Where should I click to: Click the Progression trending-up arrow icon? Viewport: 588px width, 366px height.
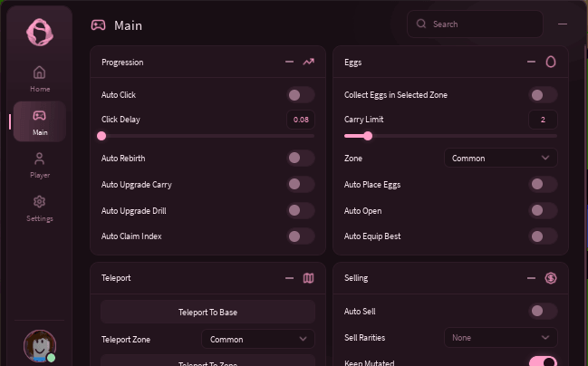[308, 62]
